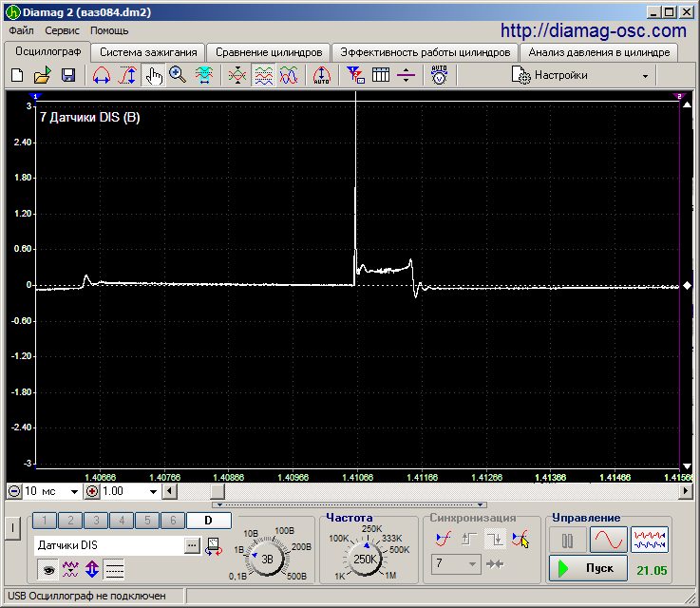Open the Сервис menu
The height and width of the screenshot is (608, 700).
(62, 30)
